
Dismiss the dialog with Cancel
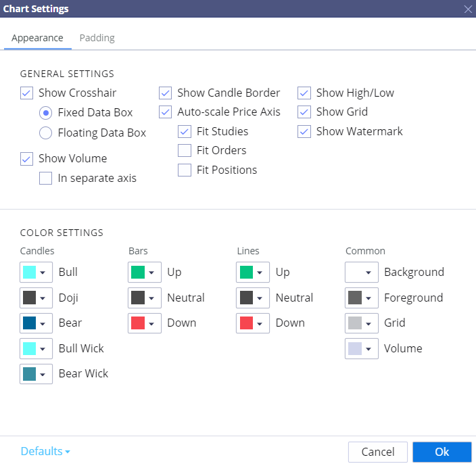click(378, 452)
